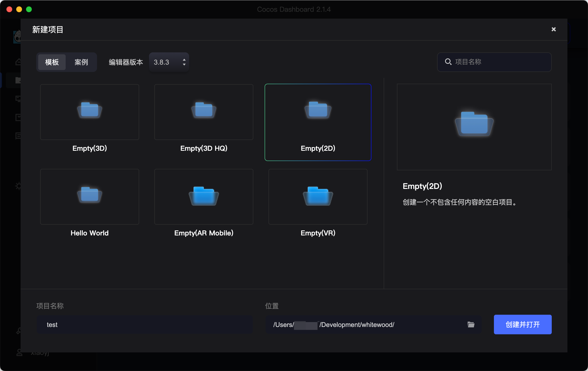Viewport: 588px width, 371px height.
Task: Click the Empty(3D HQ) label text
Action: coord(204,148)
